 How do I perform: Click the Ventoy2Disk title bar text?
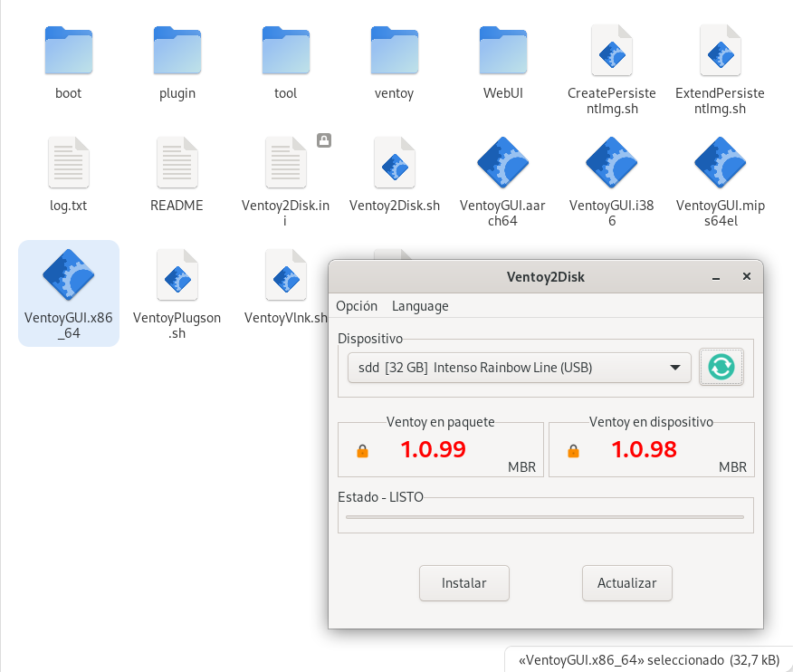click(x=546, y=277)
